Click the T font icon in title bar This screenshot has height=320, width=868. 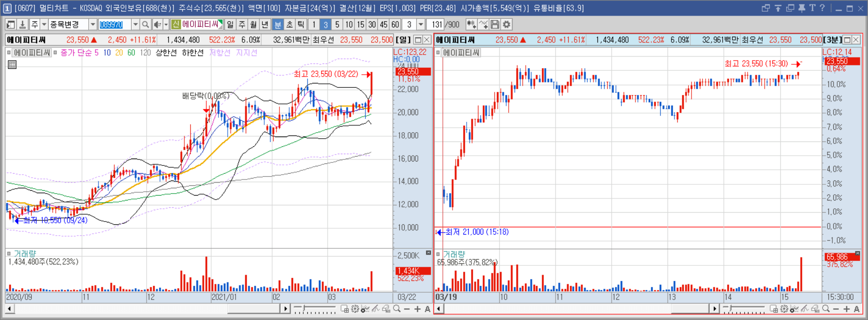812,8
